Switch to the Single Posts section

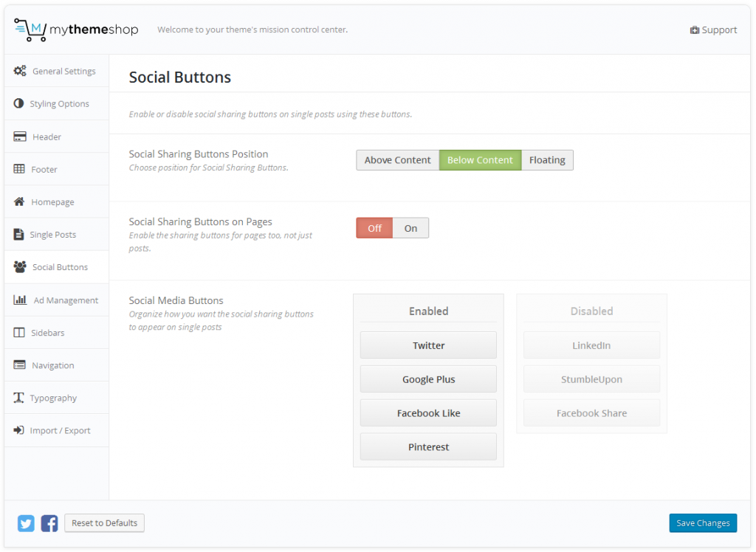coord(55,234)
